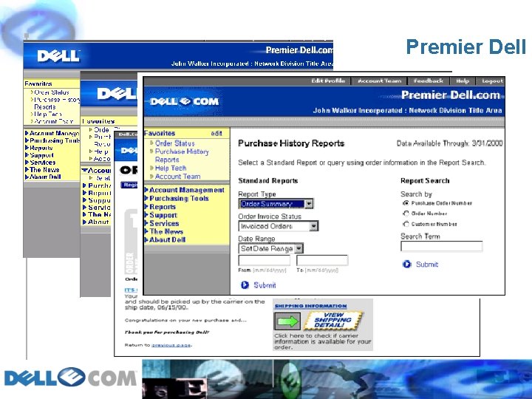Viewport: 532px width, 399px height.
Task: Open Account Team in top navigation
Action: click(379, 81)
